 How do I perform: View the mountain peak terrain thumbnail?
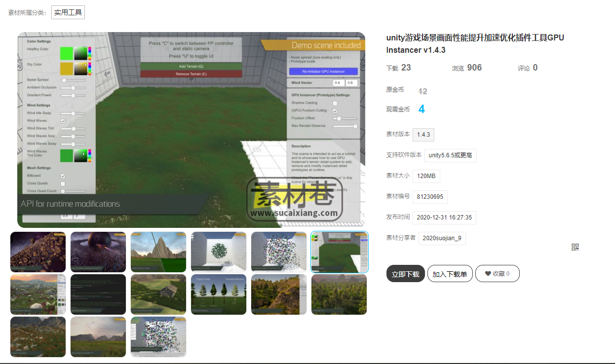point(158,252)
